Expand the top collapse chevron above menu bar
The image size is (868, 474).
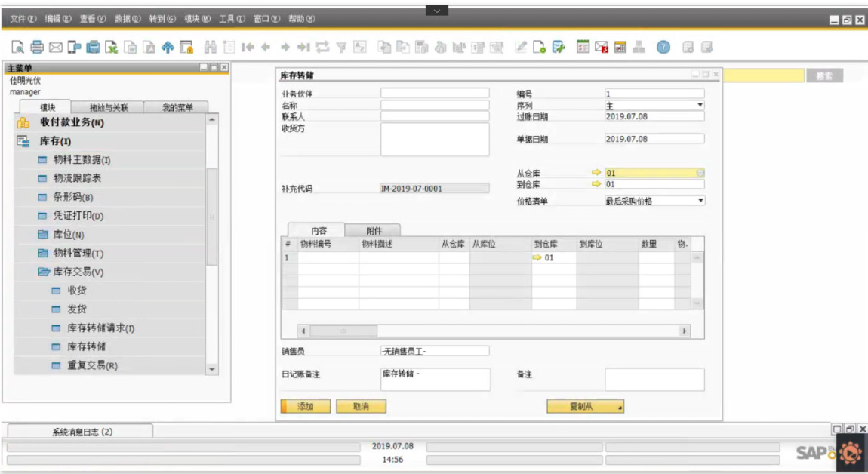pos(437,11)
